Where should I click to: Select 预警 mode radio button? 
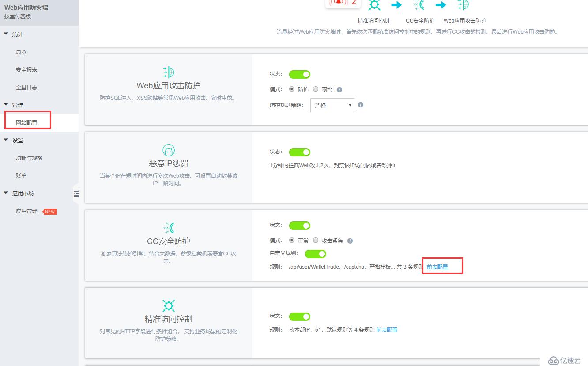(316, 89)
